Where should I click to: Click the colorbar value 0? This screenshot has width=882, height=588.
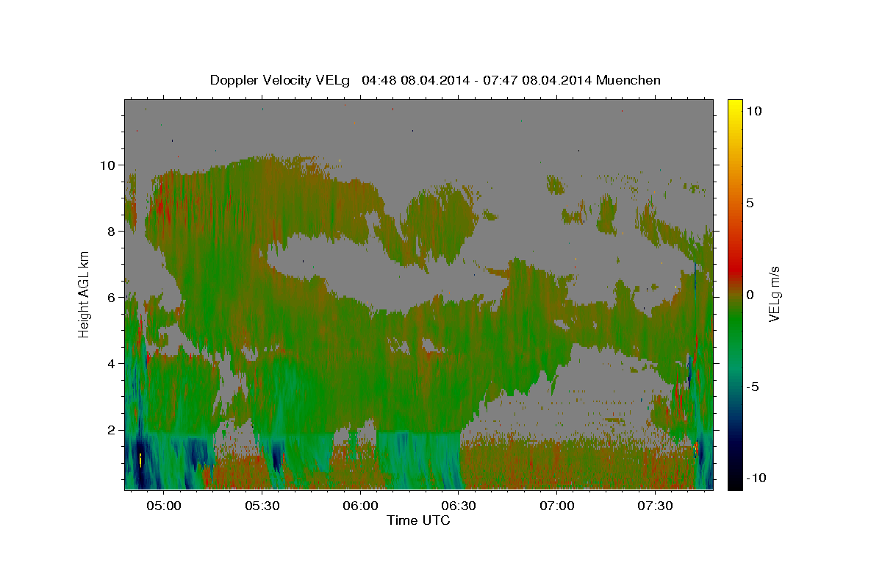[750, 295]
